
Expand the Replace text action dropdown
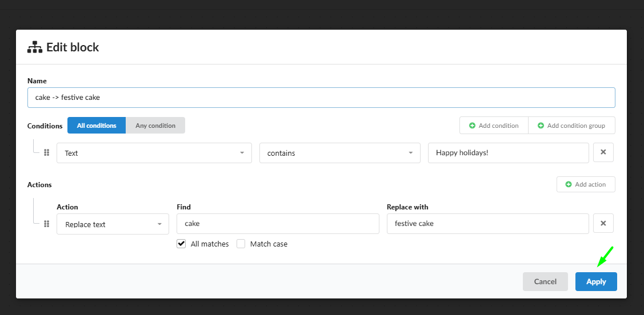[x=113, y=224]
